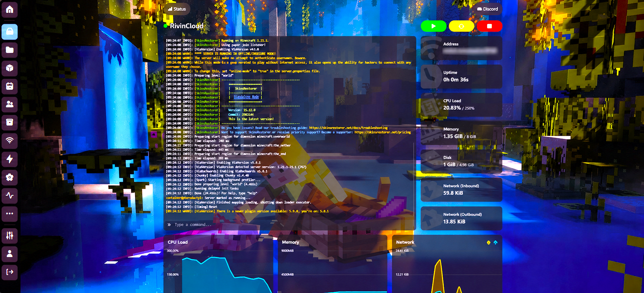Click the Memory chart title
The height and width of the screenshot is (293, 644).
(x=290, y=242)
